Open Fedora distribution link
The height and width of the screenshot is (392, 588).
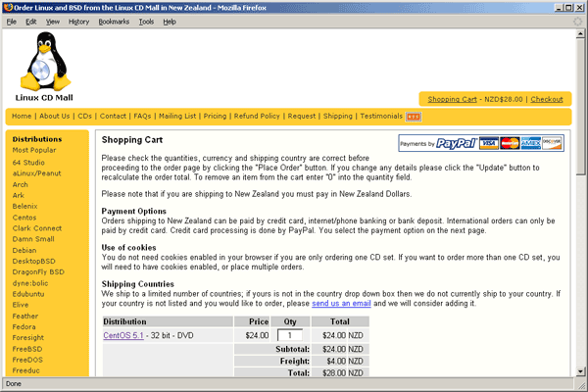[x=24, y=327]
